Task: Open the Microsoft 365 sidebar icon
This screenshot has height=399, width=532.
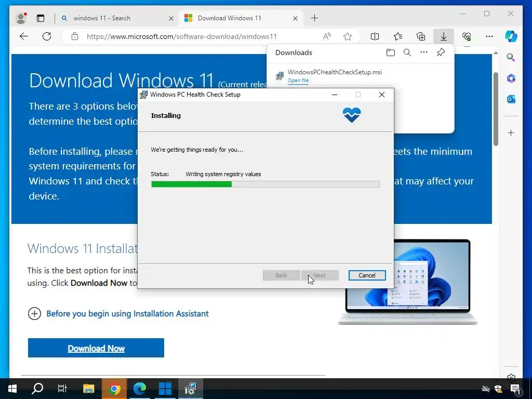Action: pyautogui.click(x=511, y=78)
